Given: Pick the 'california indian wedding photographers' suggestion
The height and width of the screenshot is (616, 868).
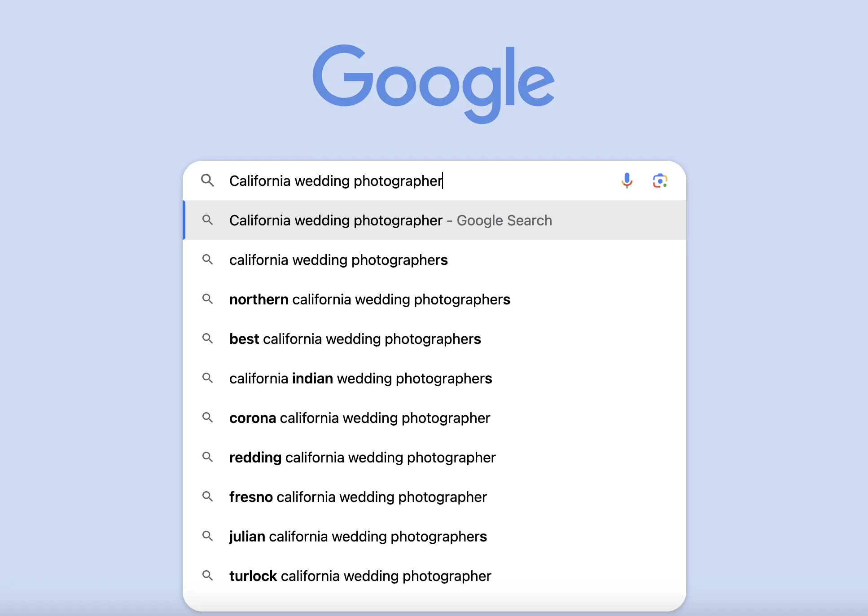Looking at the screenshot, I should tap(360, 378).
